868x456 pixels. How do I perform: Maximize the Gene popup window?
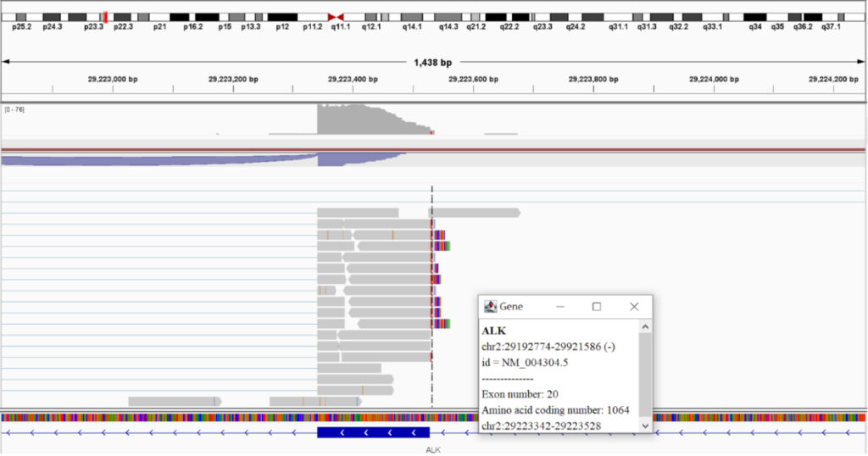[x=596, y=307]
